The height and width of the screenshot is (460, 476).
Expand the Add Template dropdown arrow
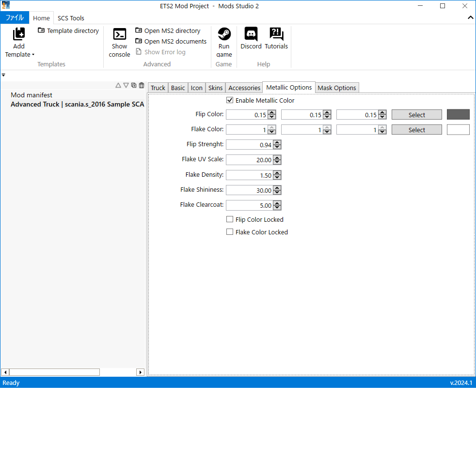[x=33, y=55]
